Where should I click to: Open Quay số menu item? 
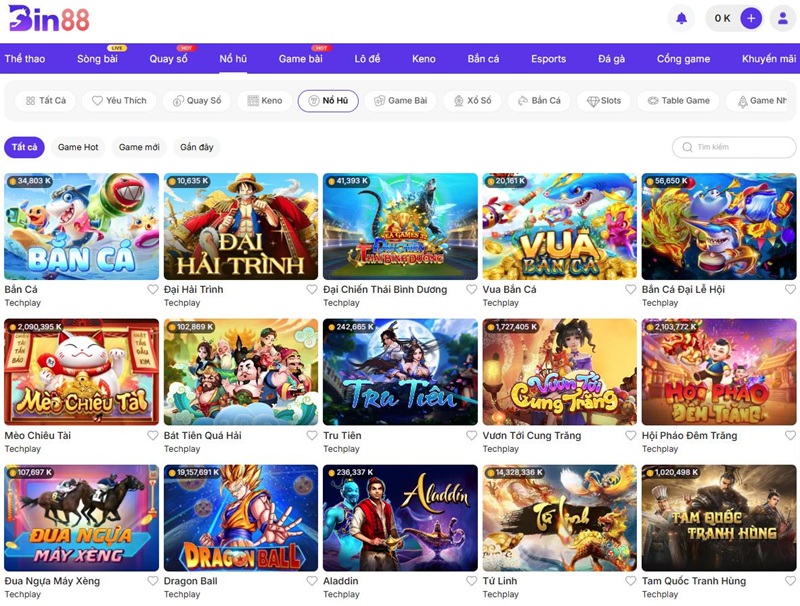[168, 59]
